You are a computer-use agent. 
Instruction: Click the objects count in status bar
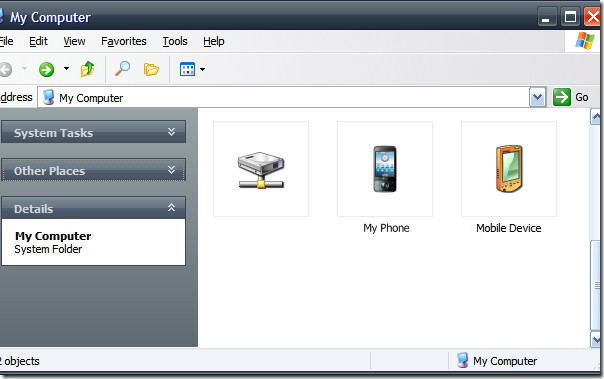[20, 361]
